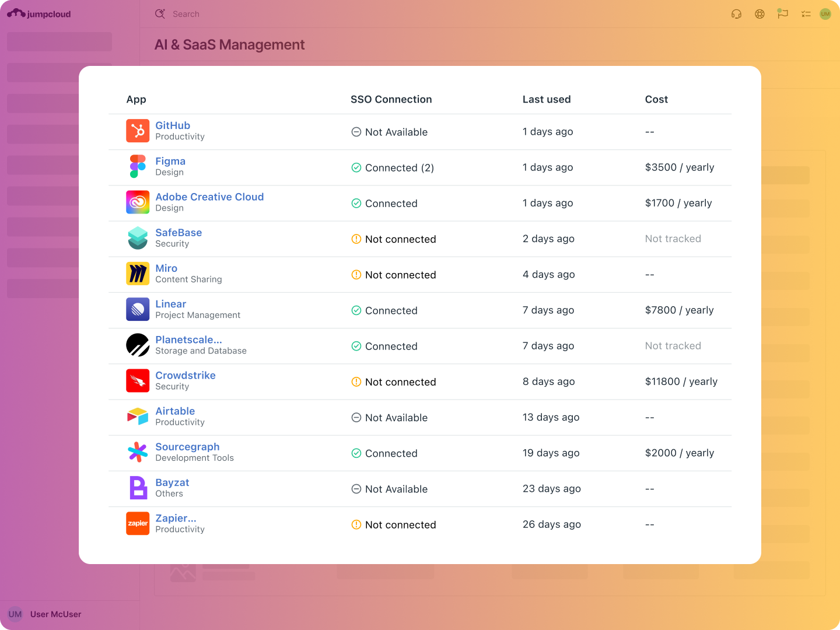Click the "$3500 / yearly" cost
The image size is (840, 630).
680,167
